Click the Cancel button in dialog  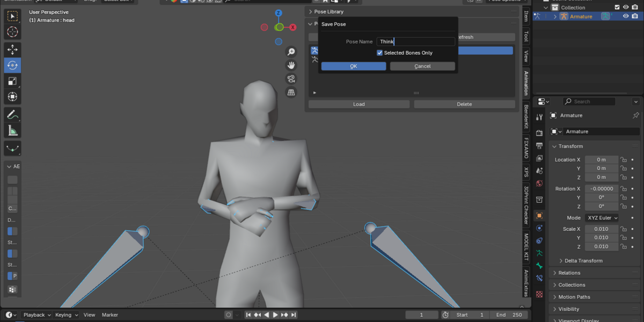422,66
